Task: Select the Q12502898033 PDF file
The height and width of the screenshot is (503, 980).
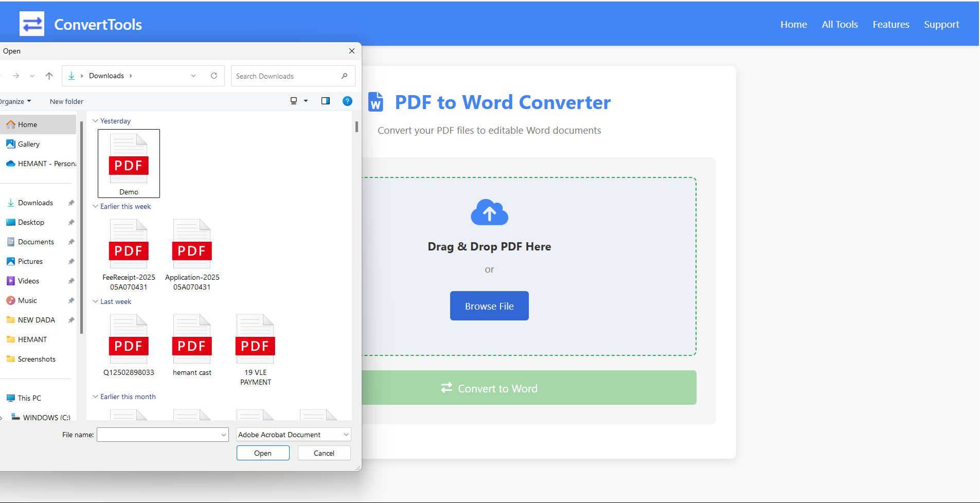Action: click(x=129, y=345)
